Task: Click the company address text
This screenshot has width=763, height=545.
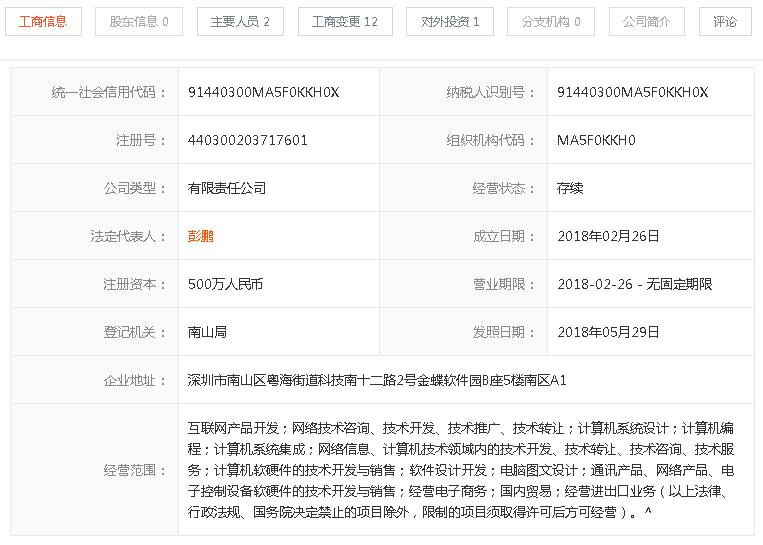Action: tap(377, 380)
